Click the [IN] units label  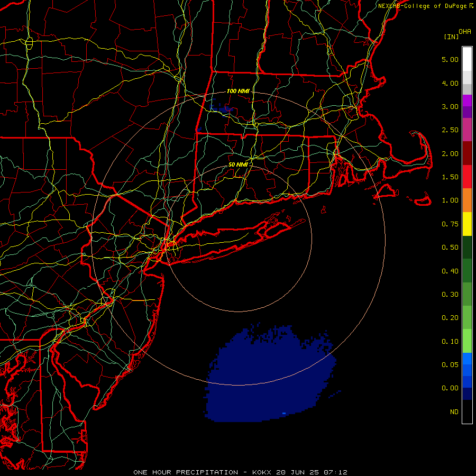click(x=451, y=36)
